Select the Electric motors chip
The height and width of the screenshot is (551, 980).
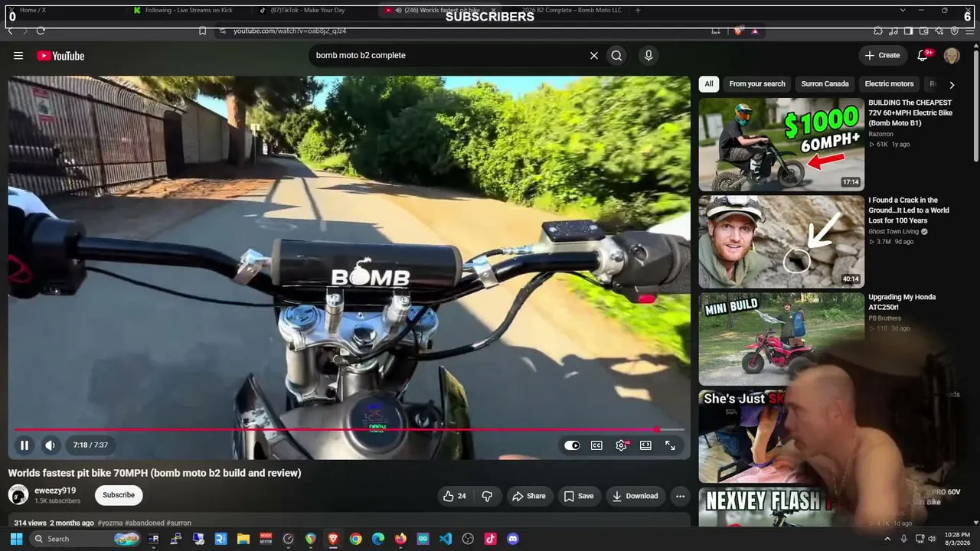(x=889, y=84)
